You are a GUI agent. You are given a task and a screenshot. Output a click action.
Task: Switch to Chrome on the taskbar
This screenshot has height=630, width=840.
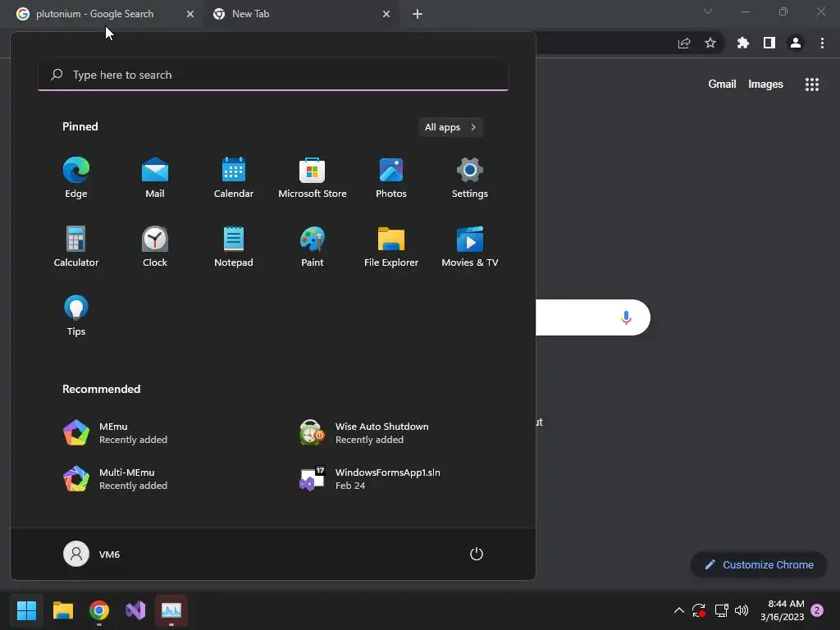tap(99, 610)
